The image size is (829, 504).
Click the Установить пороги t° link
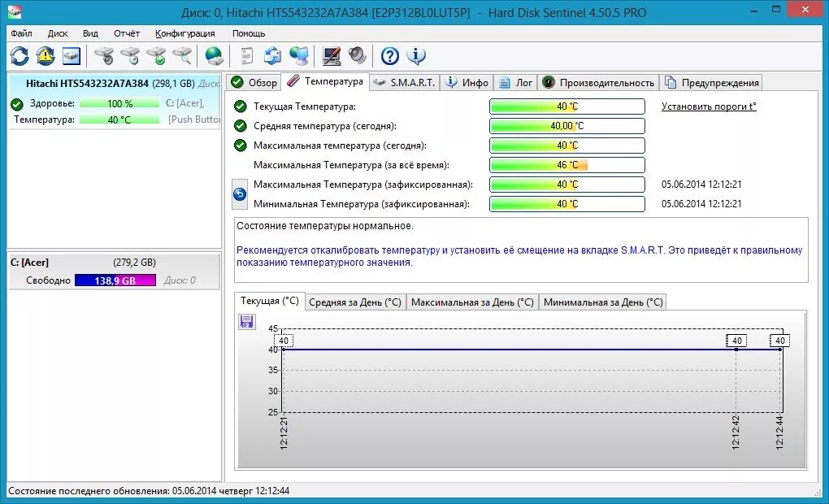pyautogui.click(x=709, y=106)
